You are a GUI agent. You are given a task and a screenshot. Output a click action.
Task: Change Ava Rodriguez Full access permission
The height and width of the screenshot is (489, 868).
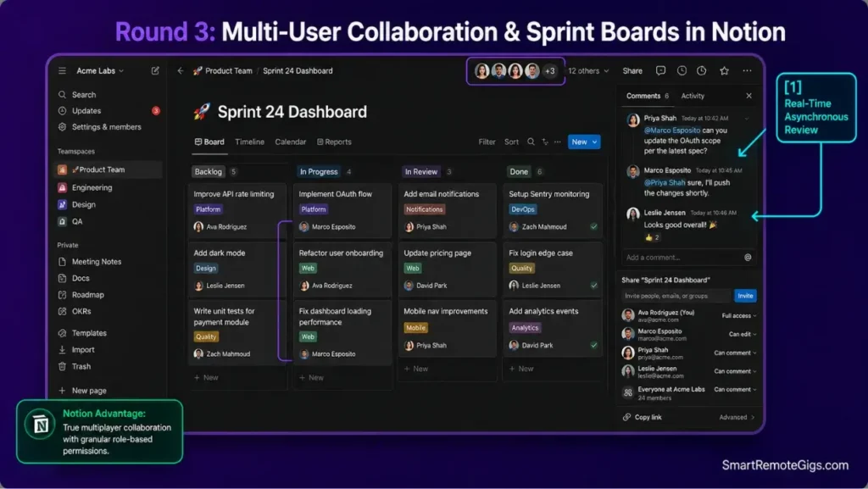tap(739, 316)
